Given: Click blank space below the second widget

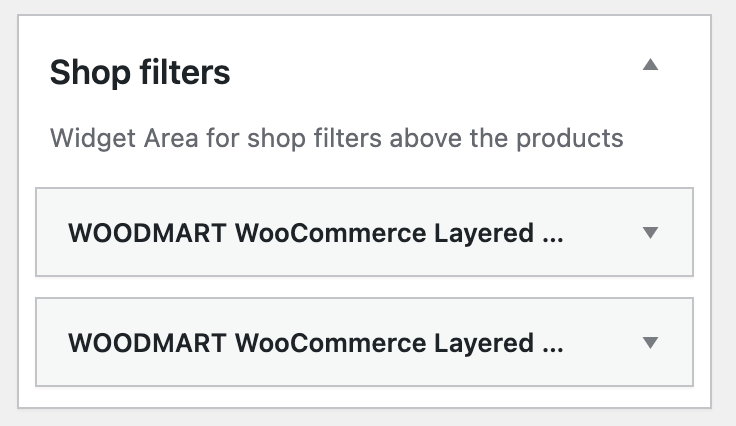Looking at the screenshot, I should [x=364, y=397].
